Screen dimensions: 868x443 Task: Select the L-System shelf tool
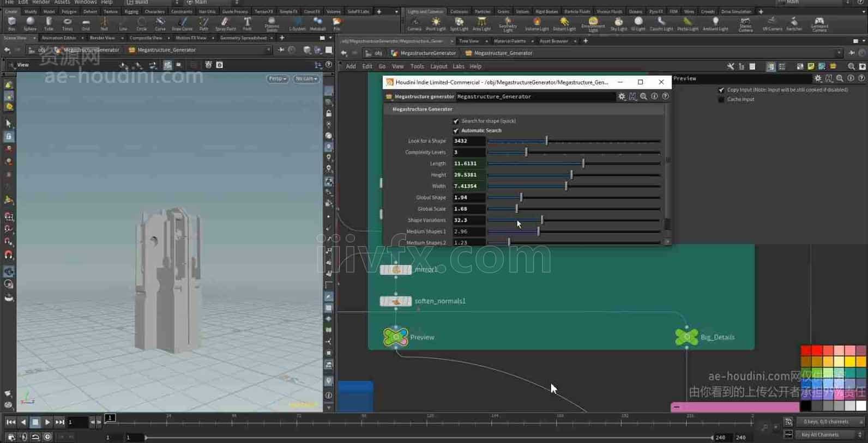tap(297, 23)
